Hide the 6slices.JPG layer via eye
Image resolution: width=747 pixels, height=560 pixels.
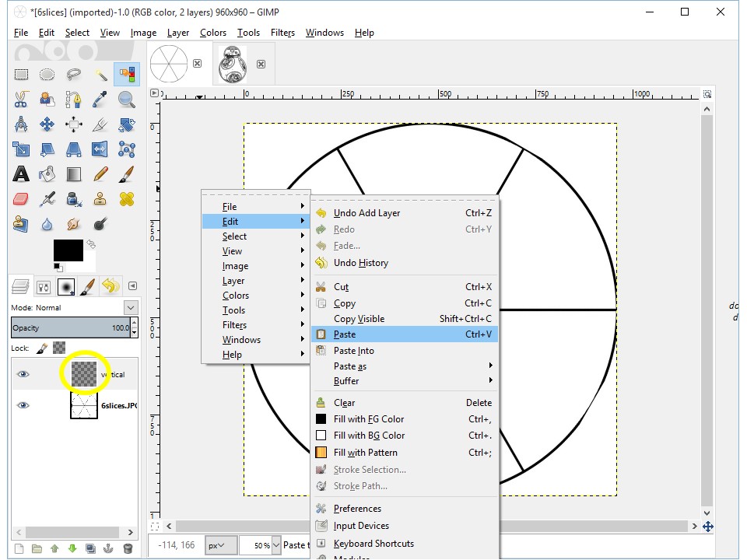click(23, 405)
